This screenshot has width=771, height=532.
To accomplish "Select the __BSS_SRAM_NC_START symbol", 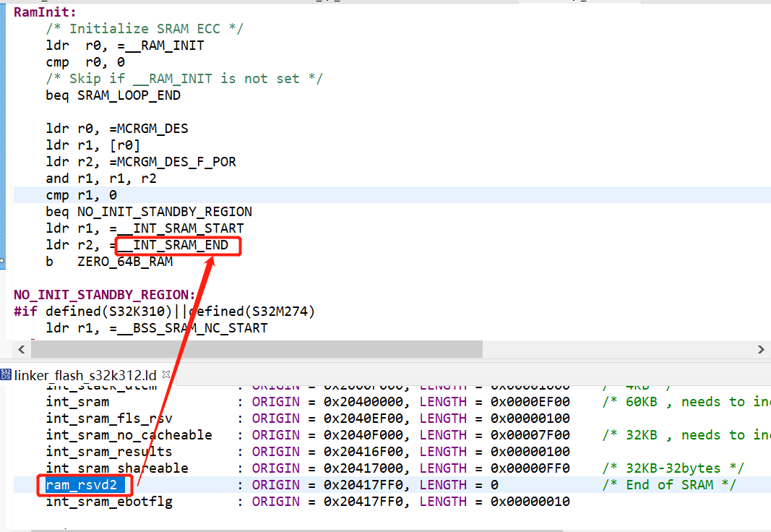I will (x=181, y=327).
